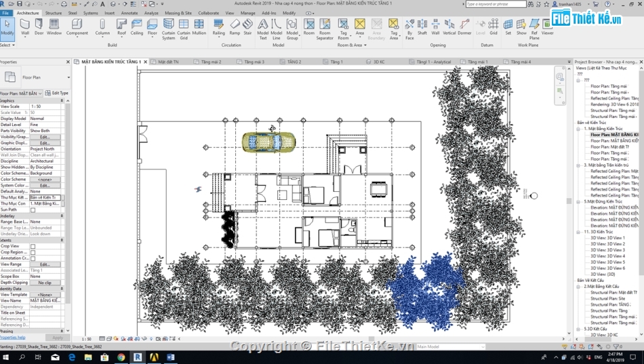Select the Roof tool
The image size is (644, 364).
click(x=121, y=27)
